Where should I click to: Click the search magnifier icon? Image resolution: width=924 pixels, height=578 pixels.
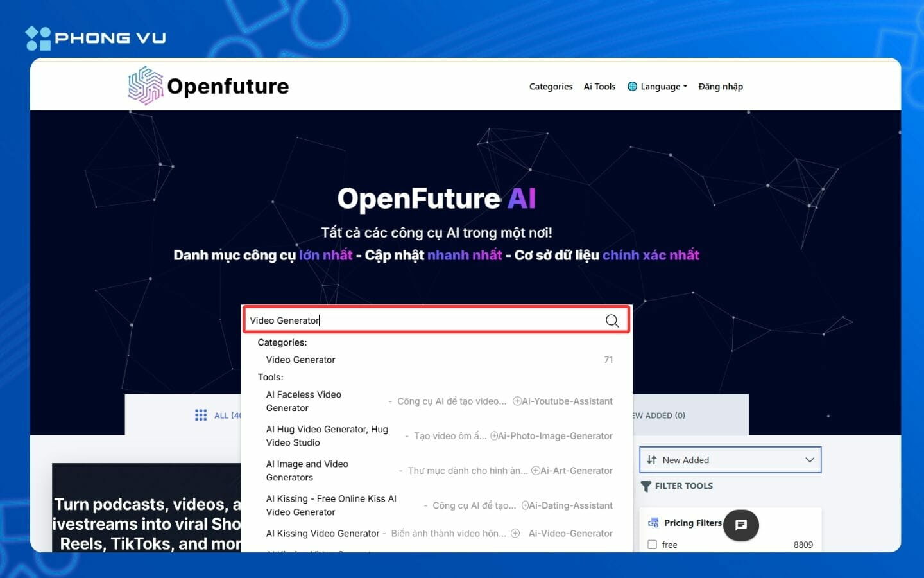(x=612, y=320)
